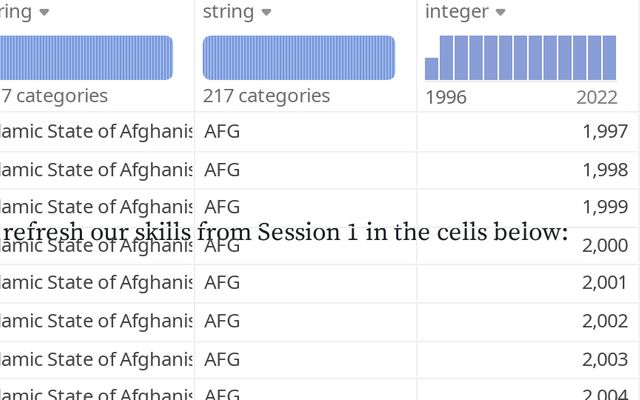640x400 pixels.
Task: Select the Afghanistan name cell in the 1,998 row
Action: (97, 170)
